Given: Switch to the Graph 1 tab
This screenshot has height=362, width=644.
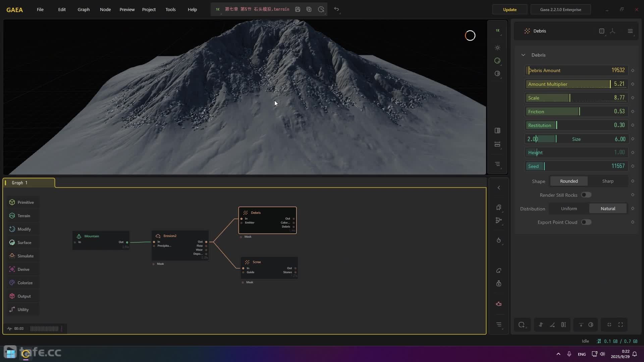Looking at the screenshot, I should (x=20, y=183).
